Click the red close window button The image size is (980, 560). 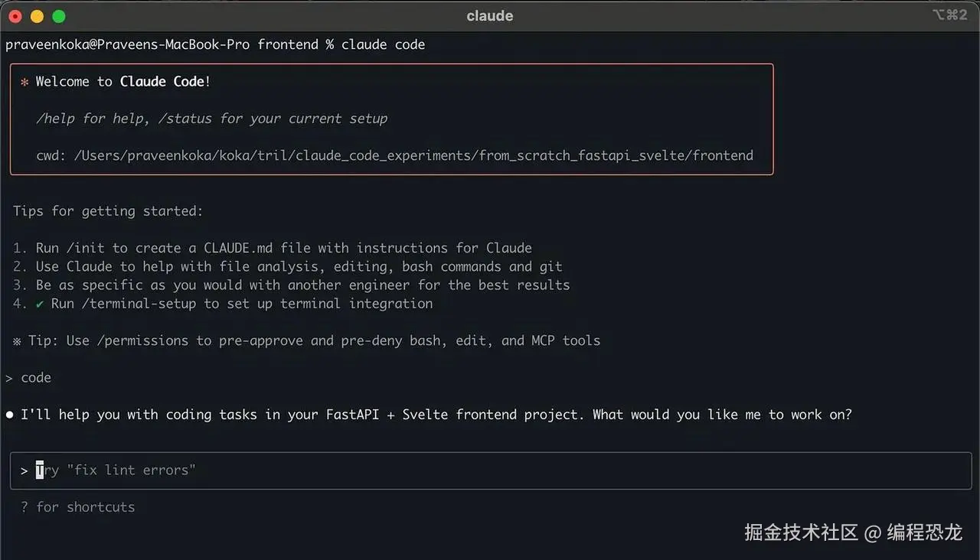pos(15,16)
